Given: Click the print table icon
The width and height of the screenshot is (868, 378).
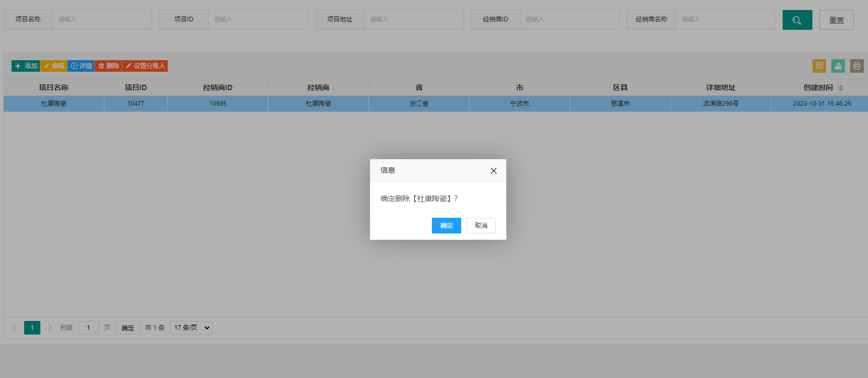Looking at the screenshot, I should click(857, 66).
